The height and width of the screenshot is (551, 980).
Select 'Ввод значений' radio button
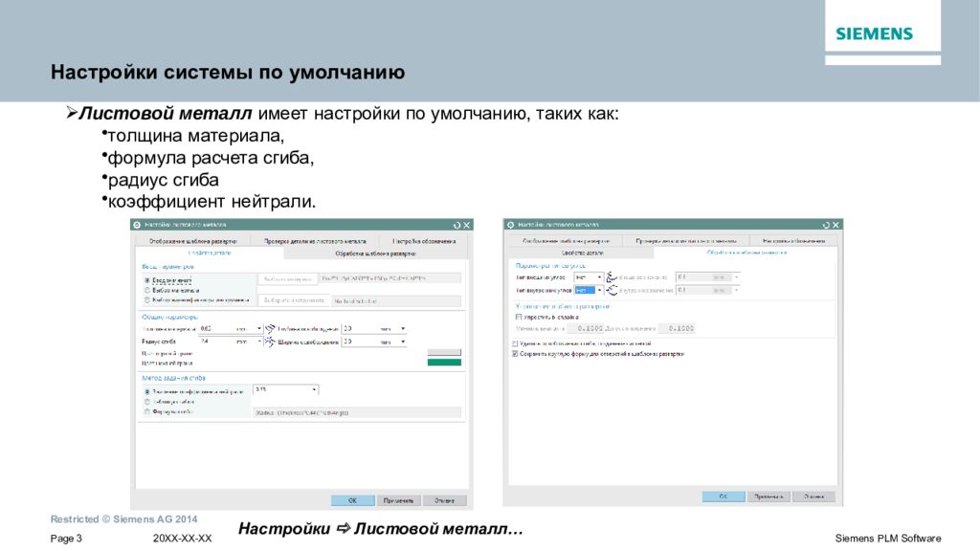pyautogui.click(x=147, y=280)
